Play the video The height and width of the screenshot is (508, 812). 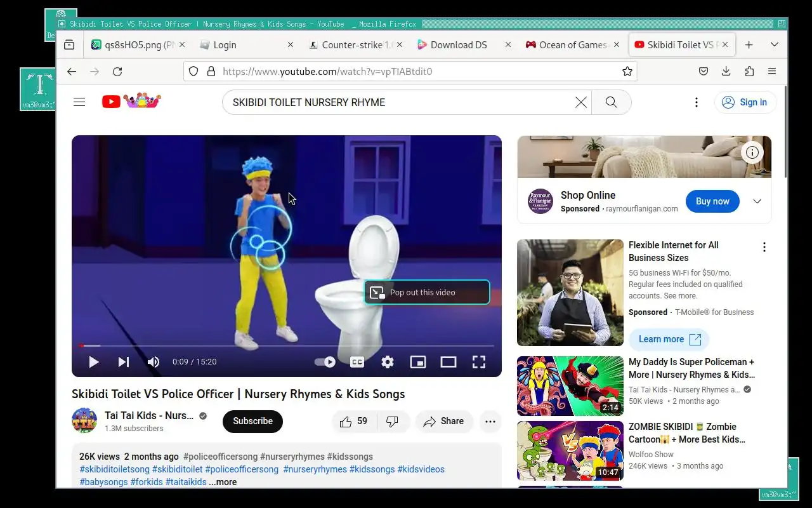tap(94, 362)
